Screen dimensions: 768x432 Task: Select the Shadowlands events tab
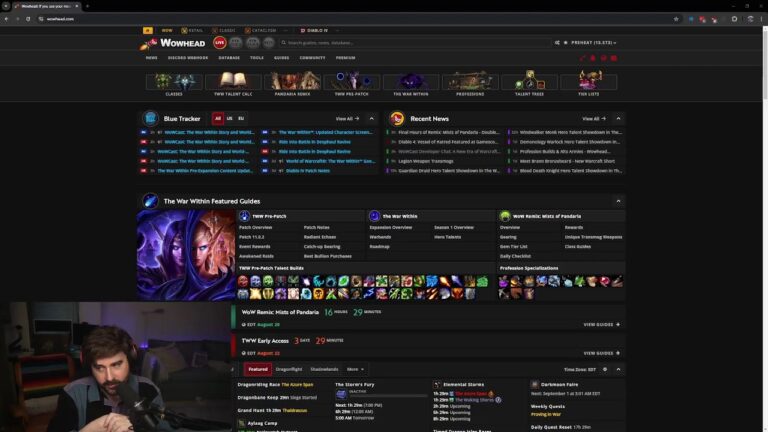tap(324, 369)
